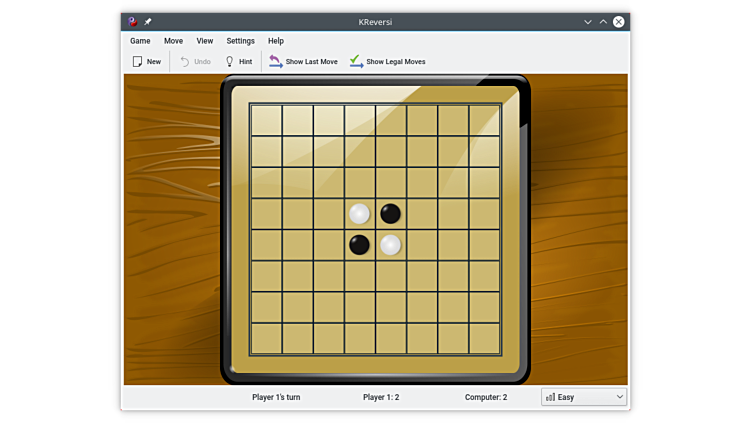Viewport: 752px width, 423px height.
Task: Click the Undo toolbar button
Action: point(195,62)
